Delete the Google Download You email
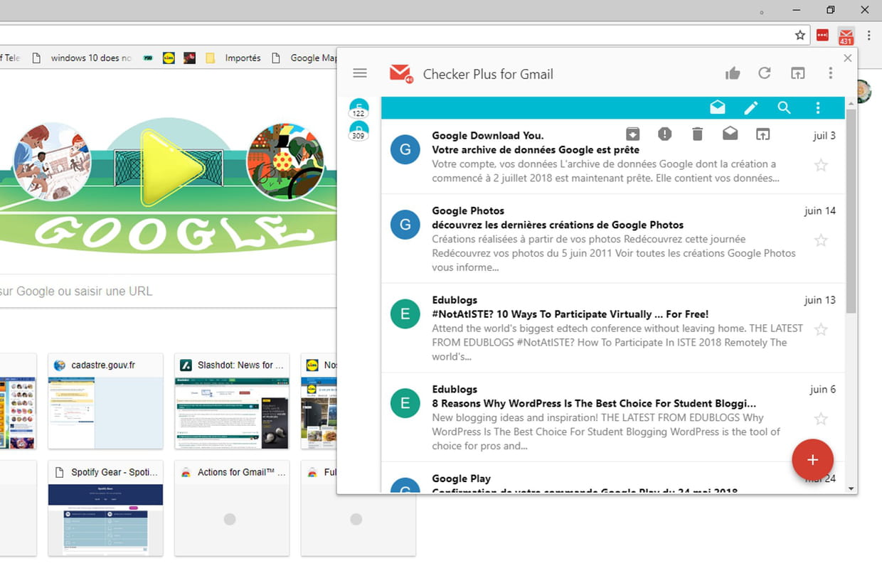882x588 pixels. click(x=697, y=134)
